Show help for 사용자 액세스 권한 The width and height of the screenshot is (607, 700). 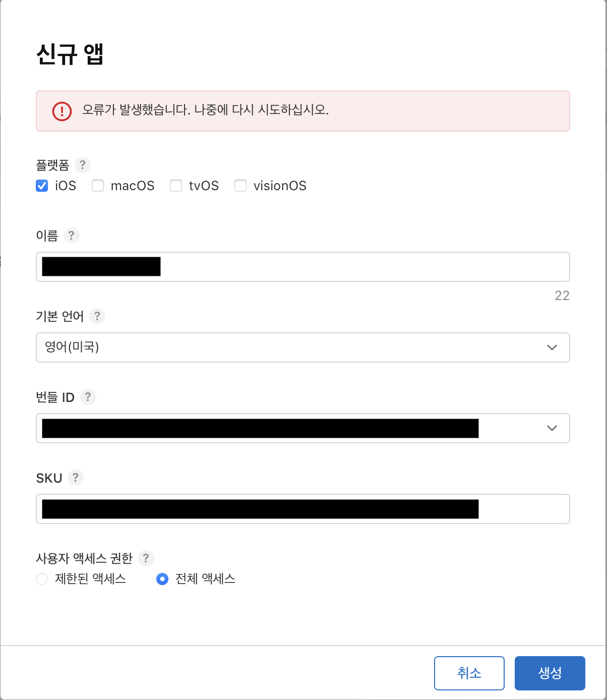(x=146, y=558)
